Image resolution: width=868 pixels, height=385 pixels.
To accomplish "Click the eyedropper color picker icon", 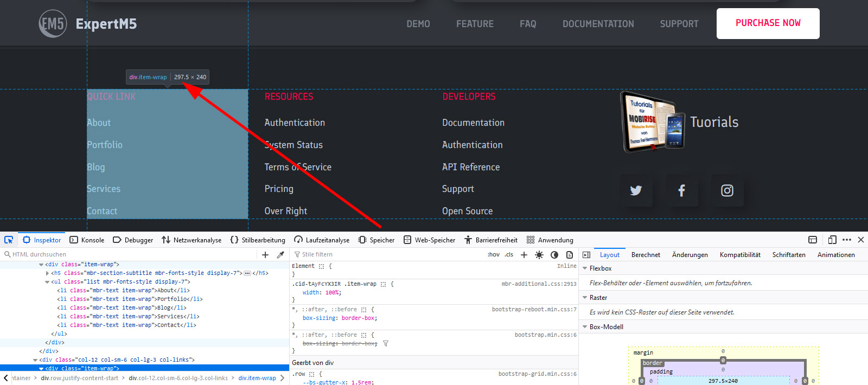I will [x=280, y=255].
